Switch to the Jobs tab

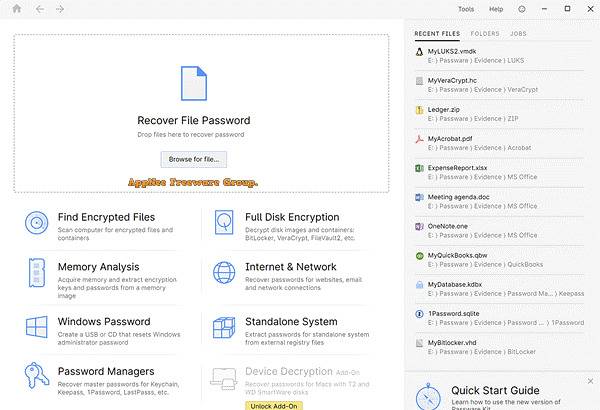pyautogui.click(x=518, y=34)
